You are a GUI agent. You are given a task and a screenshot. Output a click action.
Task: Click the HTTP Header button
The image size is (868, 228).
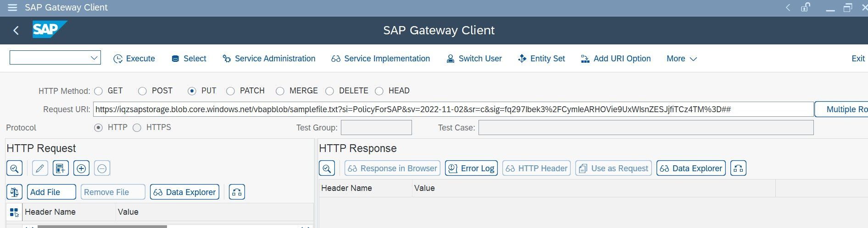point(536,168)
